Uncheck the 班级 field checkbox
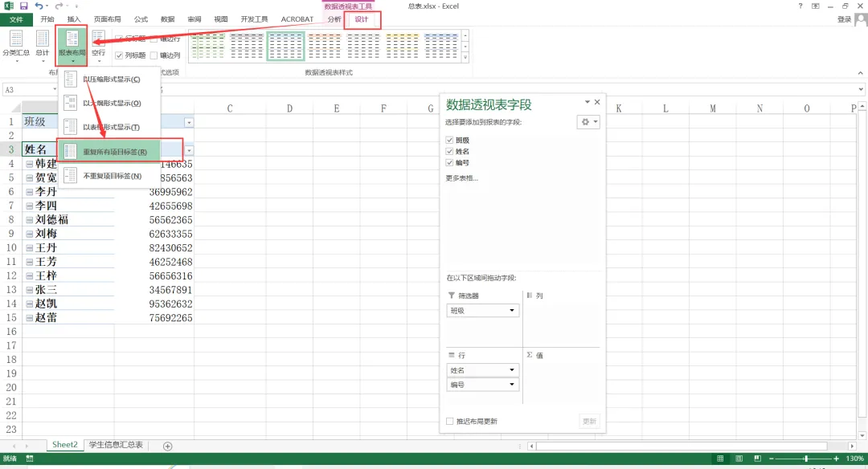The image size is (868, 469). click(449, 140)
